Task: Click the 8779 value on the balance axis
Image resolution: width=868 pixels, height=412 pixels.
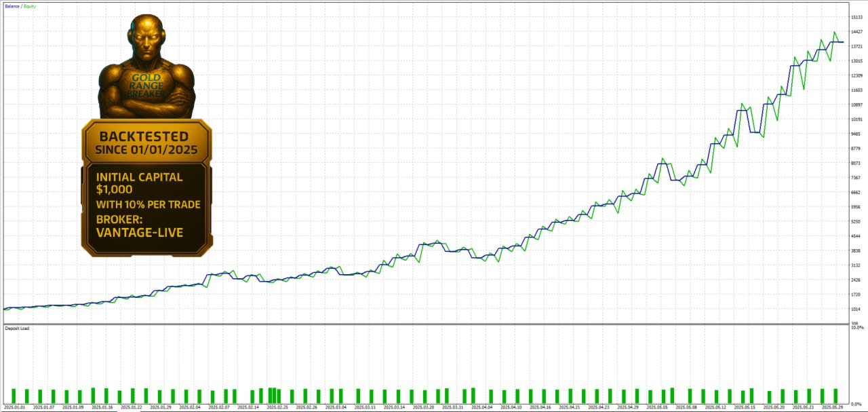Action: [856, 149]
